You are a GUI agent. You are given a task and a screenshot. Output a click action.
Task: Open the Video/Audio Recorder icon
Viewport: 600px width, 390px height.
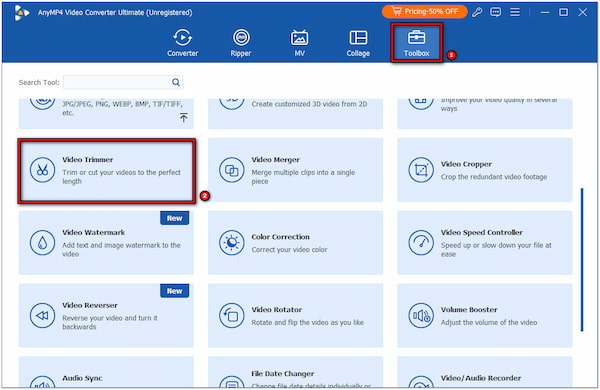pyautogui.click(x=421, y=382)
